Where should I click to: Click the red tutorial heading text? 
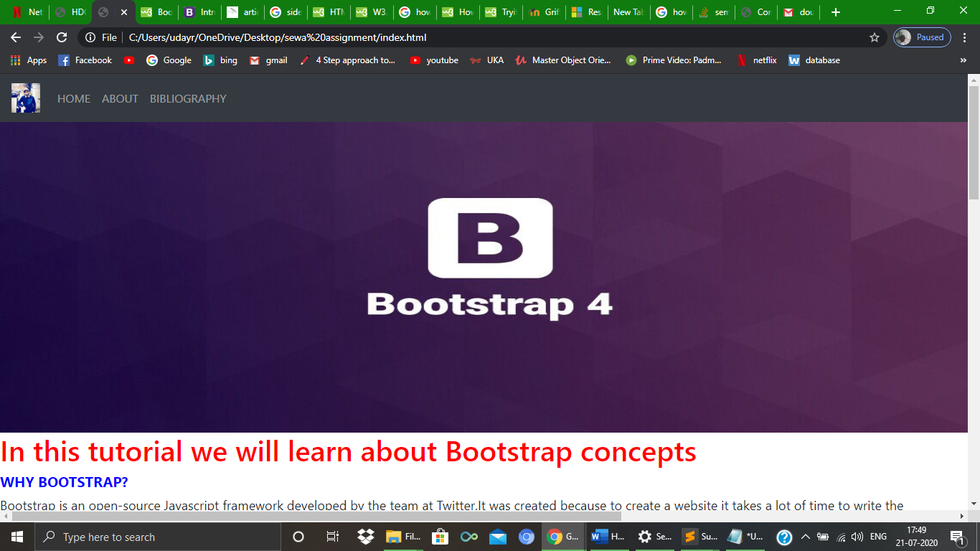pos(349,452)
